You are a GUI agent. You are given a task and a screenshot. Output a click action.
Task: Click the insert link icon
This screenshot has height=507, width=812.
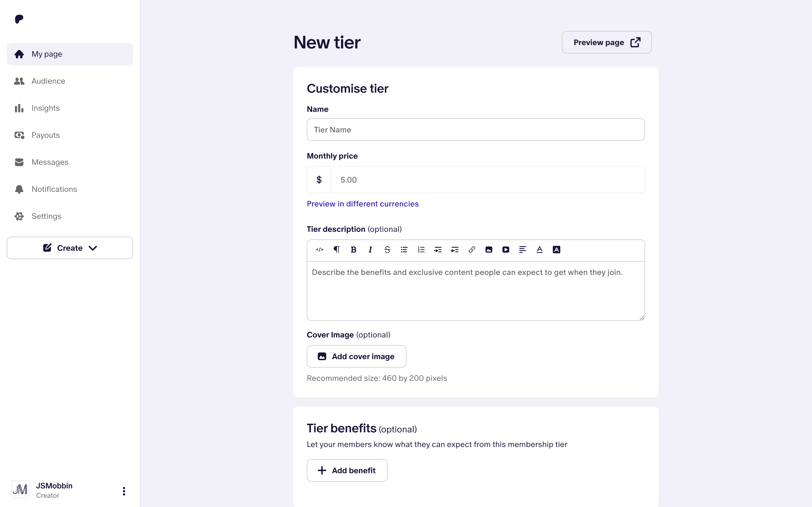(472, 250)
